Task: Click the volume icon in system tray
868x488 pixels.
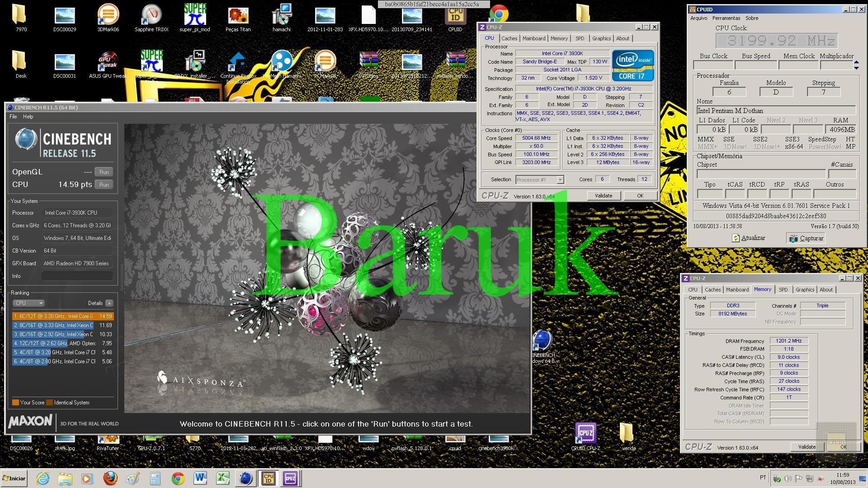Action: (788, 479)
